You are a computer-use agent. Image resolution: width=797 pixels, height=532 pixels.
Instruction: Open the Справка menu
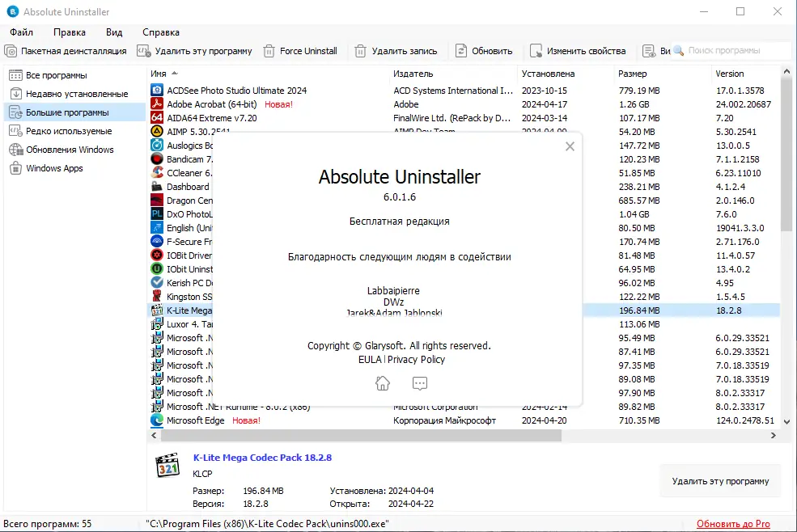[x=161, y=32]
